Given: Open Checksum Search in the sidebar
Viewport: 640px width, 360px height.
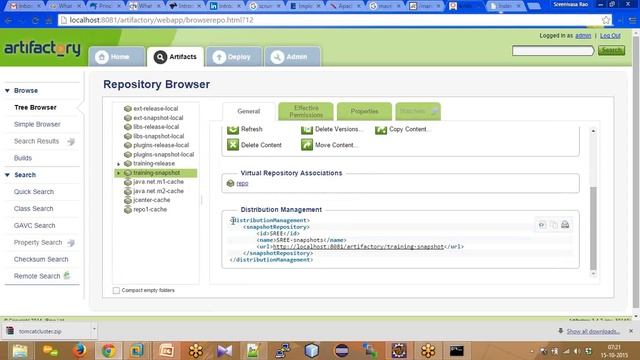Looking at the screenshot, I should (x=41, y=259).
